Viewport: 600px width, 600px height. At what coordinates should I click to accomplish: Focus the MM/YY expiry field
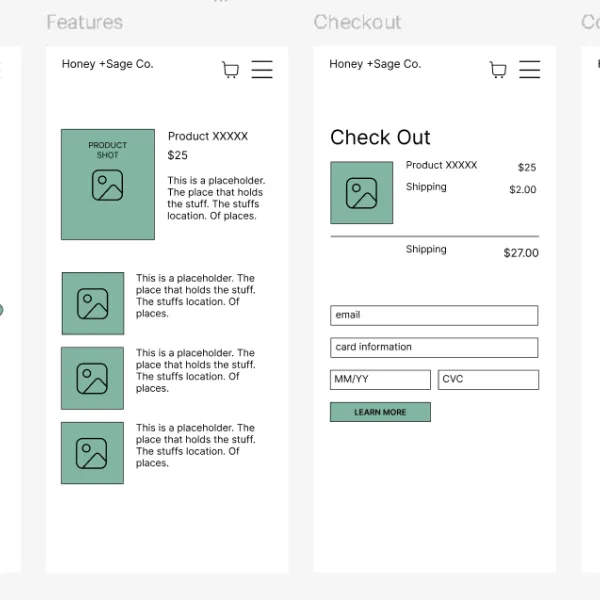coord(380,380)
